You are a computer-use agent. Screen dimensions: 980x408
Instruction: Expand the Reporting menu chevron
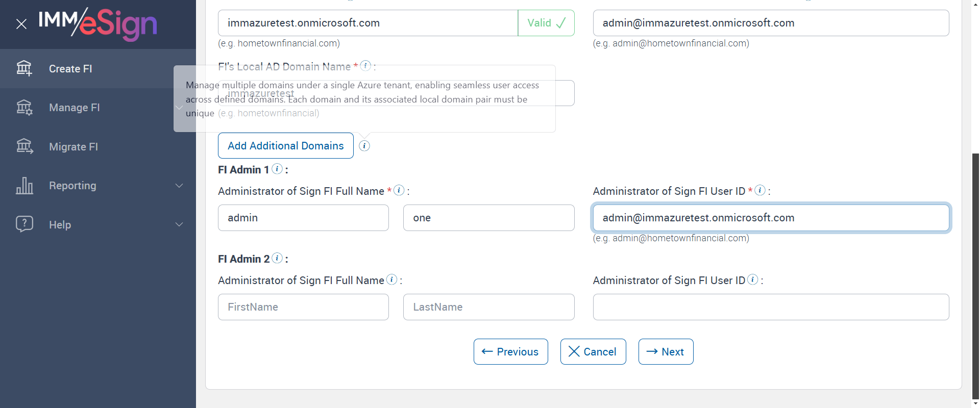[x=179, y=186]
